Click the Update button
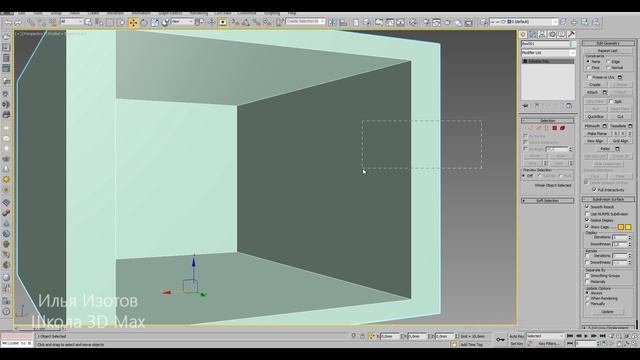This screenshot has height=360, width=640. pos(607,311)
